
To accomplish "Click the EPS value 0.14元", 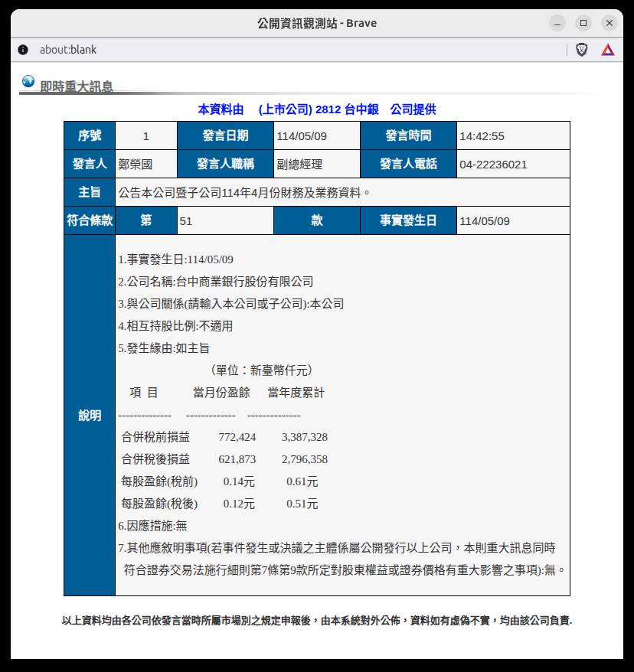I will point(239,481).
